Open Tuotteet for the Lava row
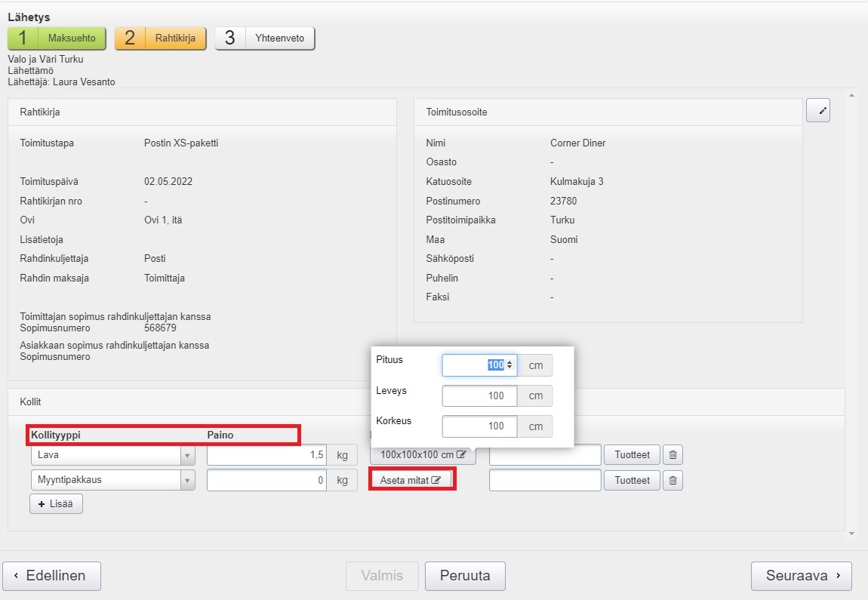This screenshot has height=600, width=868. click(x=632, y=455)
